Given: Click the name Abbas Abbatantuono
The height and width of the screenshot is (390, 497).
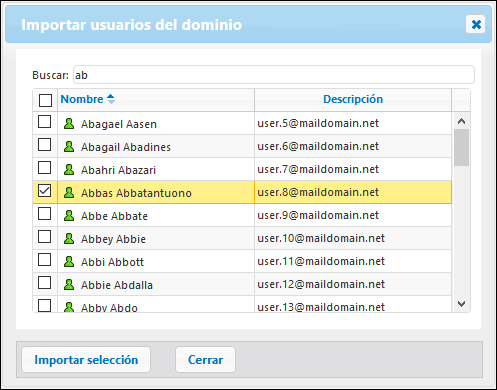Looking at the screenshot, I should point(136,193).
